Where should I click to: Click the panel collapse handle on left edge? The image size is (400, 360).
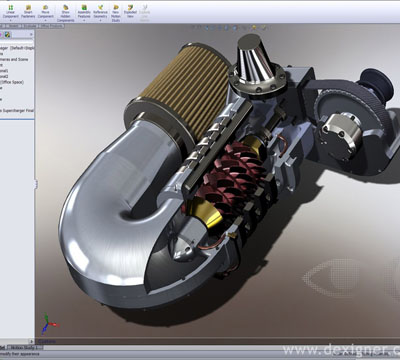tap(35, 184)
